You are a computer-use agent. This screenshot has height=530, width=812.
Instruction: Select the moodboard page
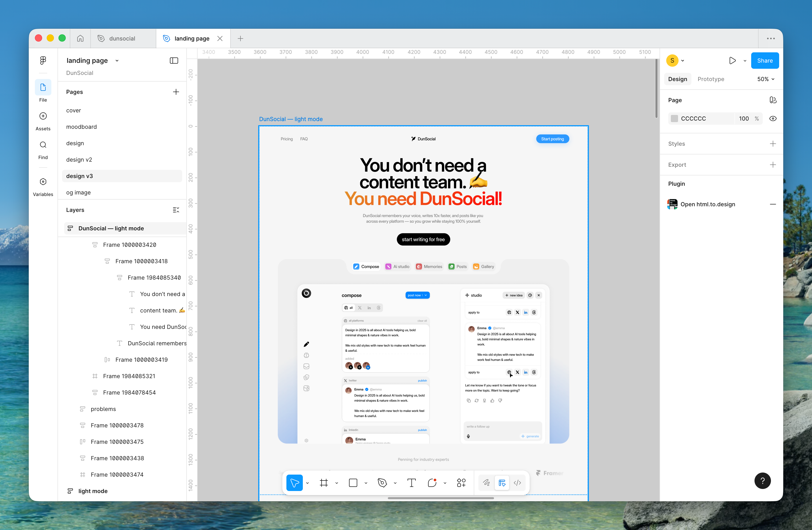(x=82, y=127)
